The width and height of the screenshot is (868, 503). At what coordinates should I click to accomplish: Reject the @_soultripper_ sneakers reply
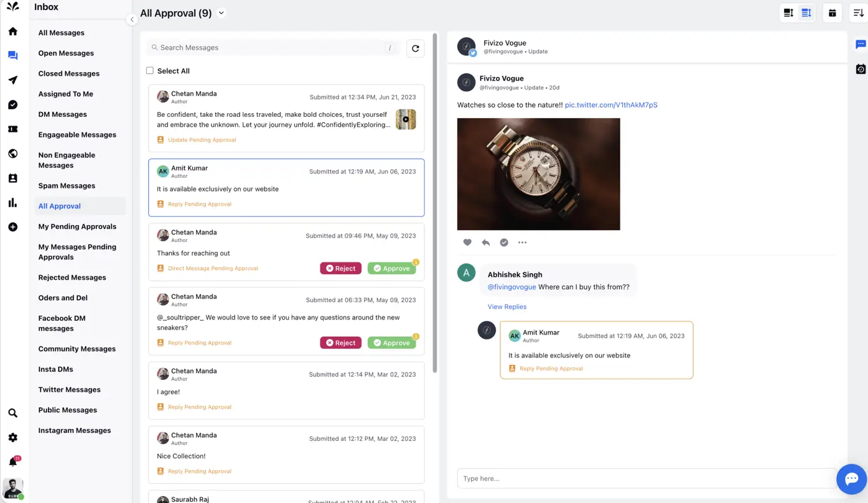pos(340,343)
